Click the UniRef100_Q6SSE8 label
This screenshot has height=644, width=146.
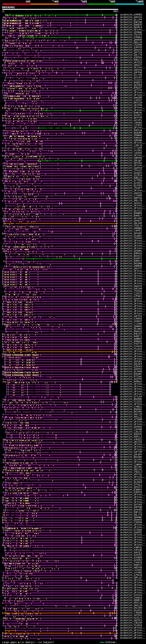[131, 85]
